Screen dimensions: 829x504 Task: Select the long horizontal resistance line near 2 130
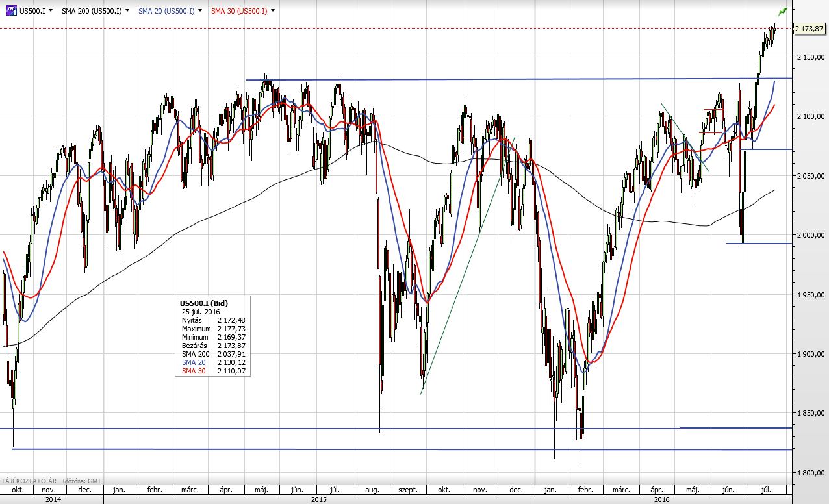[x=520, y=79]
